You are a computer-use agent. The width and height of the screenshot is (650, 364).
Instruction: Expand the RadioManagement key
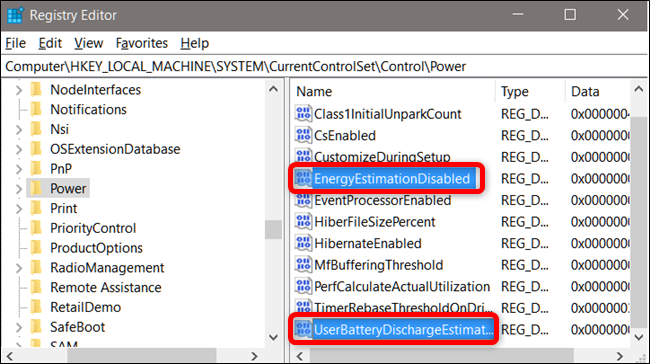(x=19, y=268)
